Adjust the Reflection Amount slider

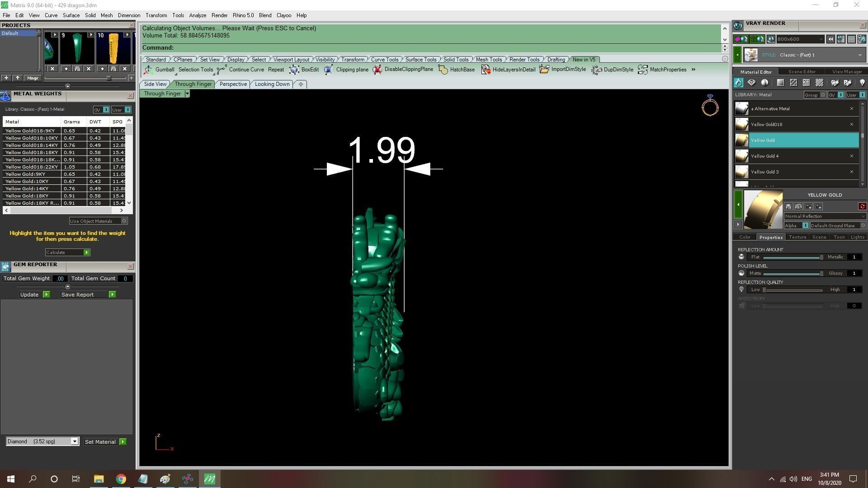point(821,257)
